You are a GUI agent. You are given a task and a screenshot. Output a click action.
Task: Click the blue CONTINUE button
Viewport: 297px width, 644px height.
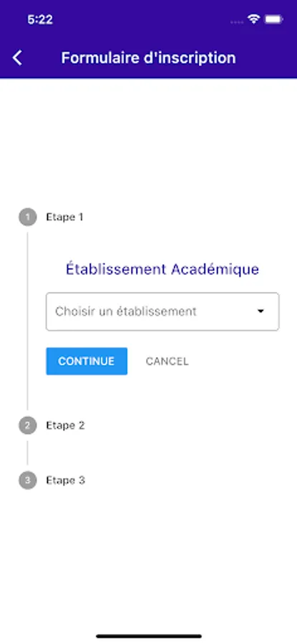click(87, 361)
